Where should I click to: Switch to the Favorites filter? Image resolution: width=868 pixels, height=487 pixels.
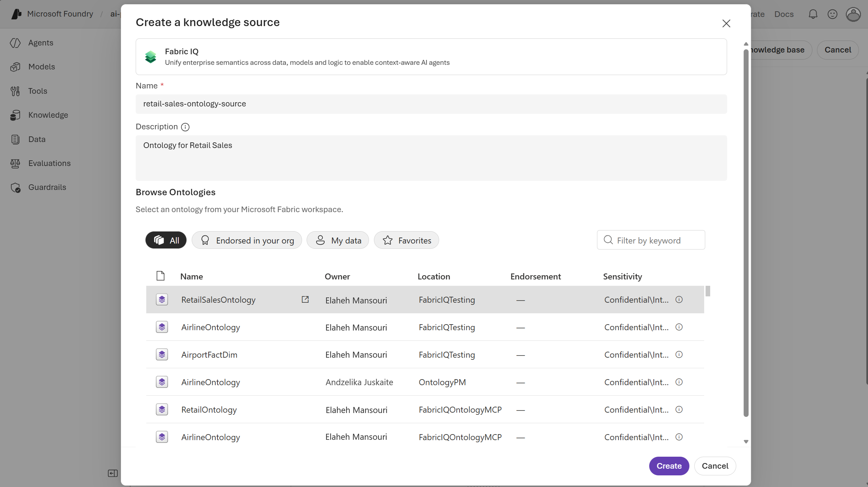(406, 240)
